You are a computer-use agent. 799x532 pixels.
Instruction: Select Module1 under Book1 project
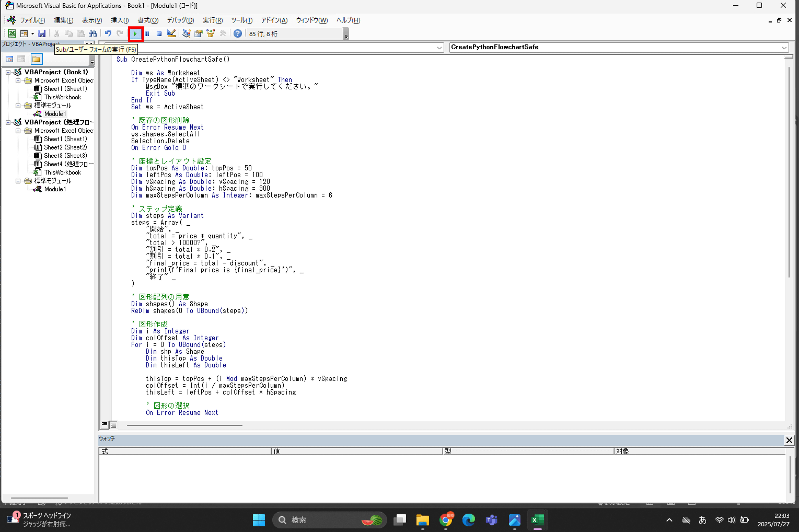(55, 114)
